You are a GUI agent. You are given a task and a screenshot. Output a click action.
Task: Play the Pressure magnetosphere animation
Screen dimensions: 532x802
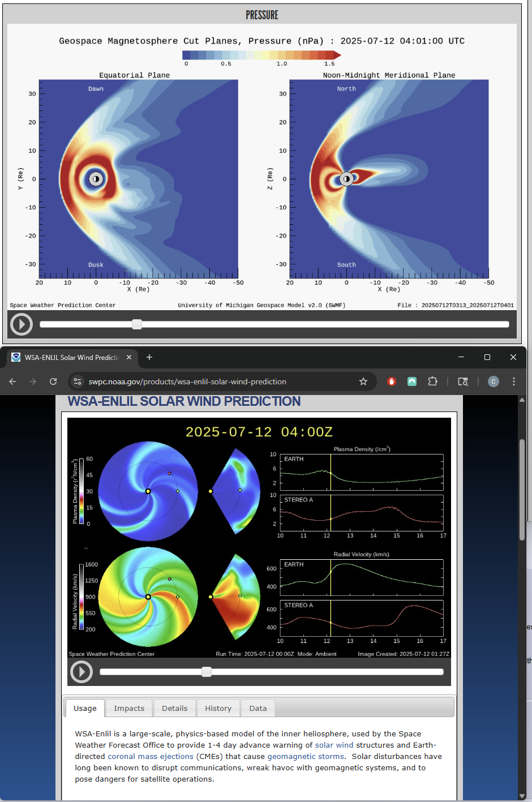pos(22,324)
